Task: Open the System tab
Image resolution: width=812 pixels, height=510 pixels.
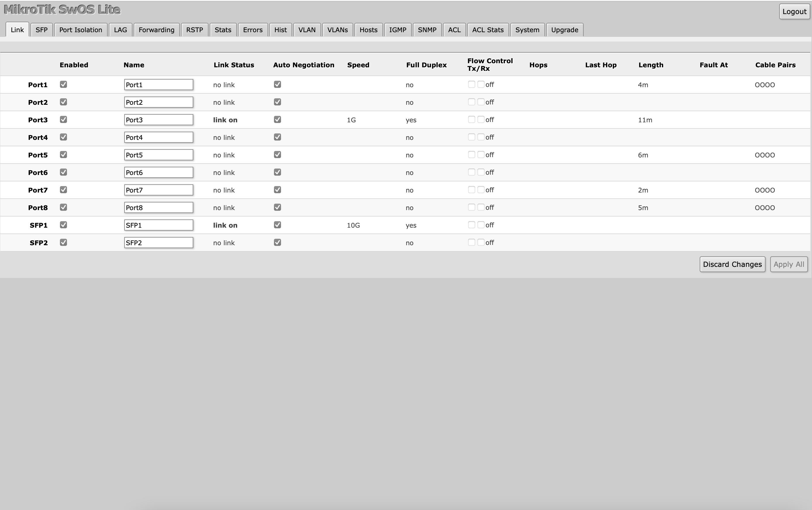Action: pyautogui.click(x=527, y=30)
